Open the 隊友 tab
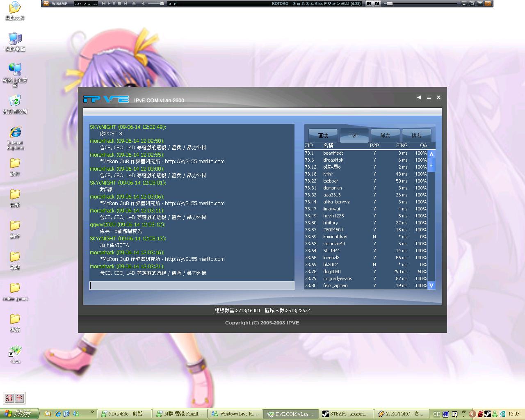The height and width of the screenshot is (420, 525). [x=385, y=135]
